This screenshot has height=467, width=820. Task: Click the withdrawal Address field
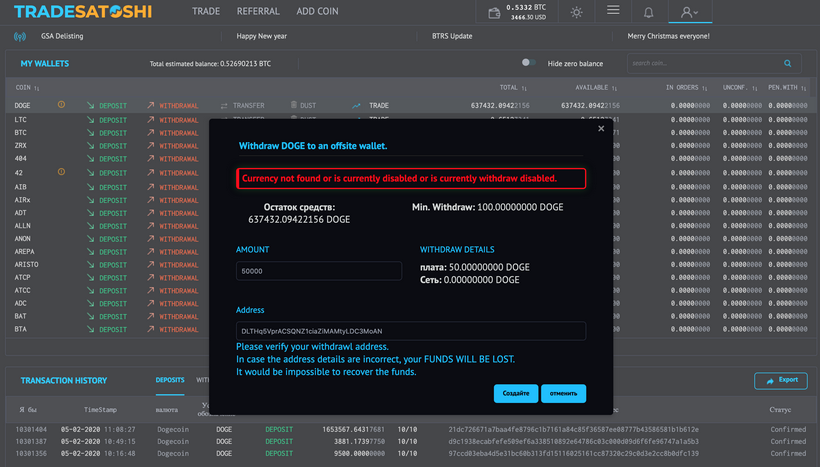pyautogui.click(x=411, y=331)
